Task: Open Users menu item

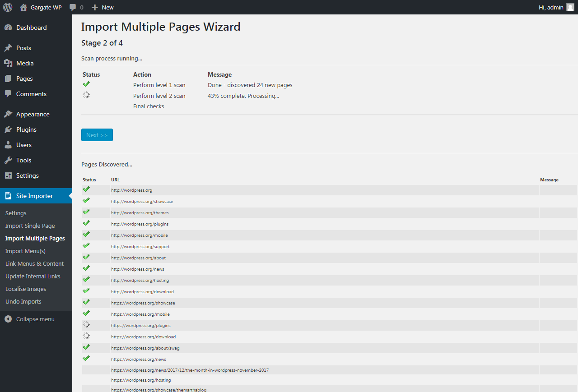Action: pos(36,145)
